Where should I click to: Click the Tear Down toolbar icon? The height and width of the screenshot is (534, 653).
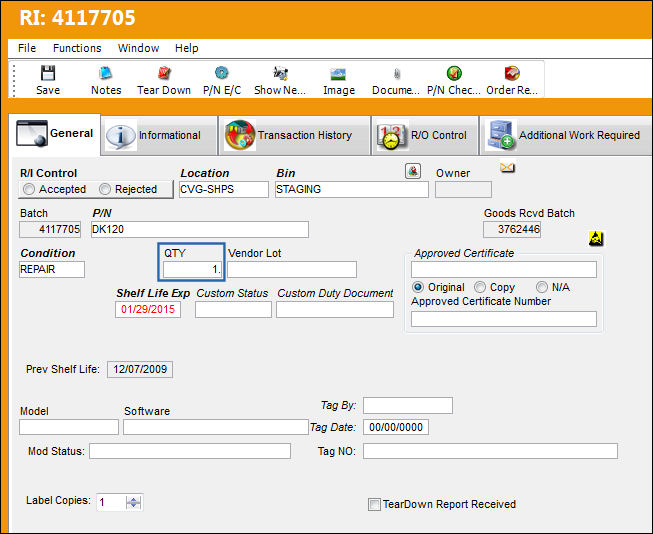click(164, 73)
